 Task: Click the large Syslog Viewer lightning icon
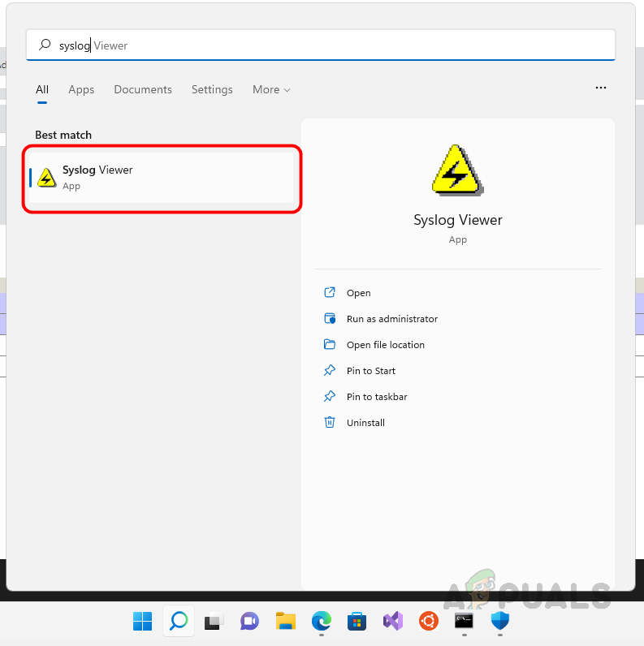[458, 170]
